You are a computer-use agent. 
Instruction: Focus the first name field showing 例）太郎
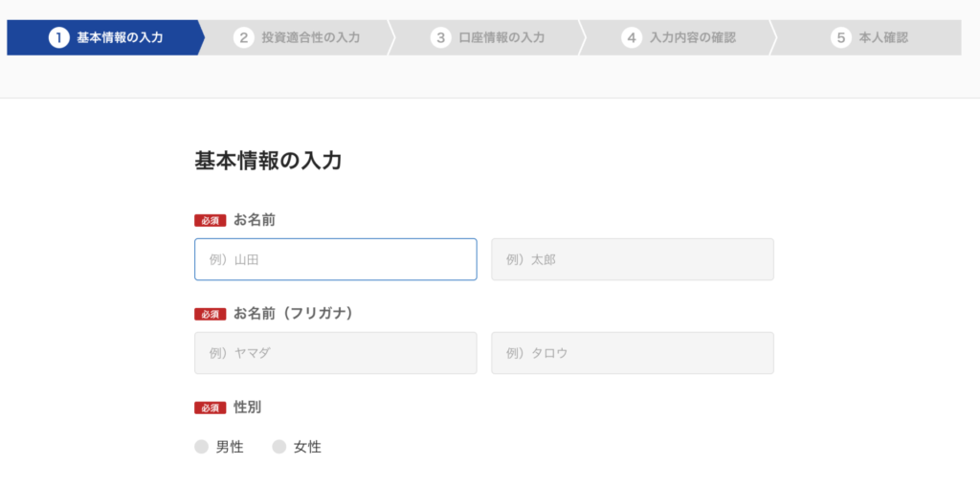pos(632,259)
